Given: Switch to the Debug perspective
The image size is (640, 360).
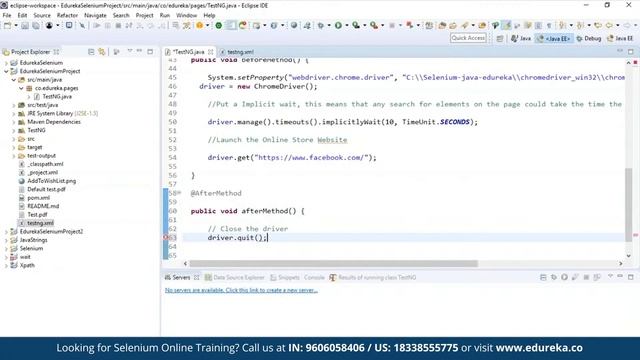Looking at the screenshot, I should [x=589, y=38].
